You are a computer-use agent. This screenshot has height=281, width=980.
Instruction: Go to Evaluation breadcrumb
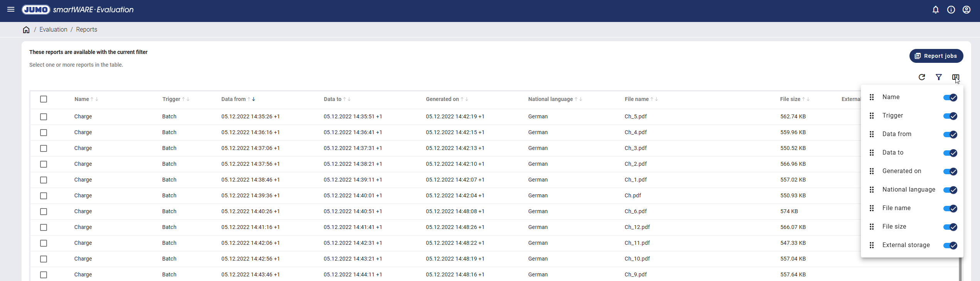coord(53,30)
